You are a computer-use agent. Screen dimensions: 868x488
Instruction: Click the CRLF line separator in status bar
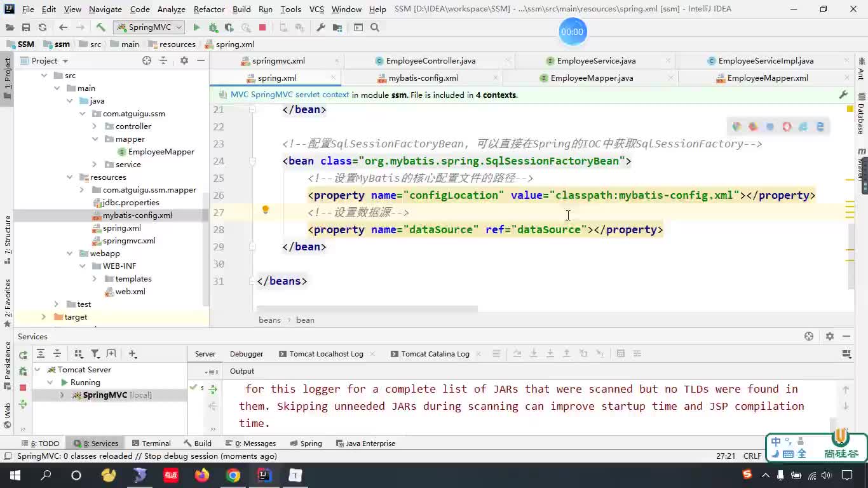(752, 456)
